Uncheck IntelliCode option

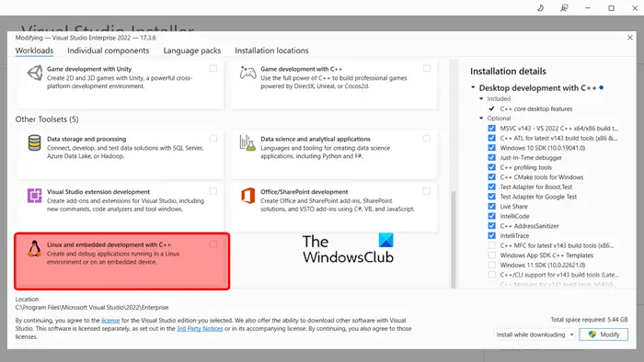coord(491,216)
